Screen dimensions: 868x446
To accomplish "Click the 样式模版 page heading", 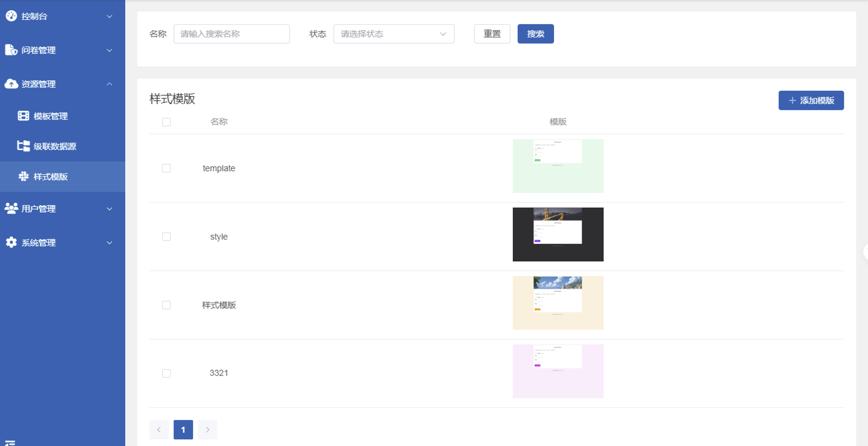I will (x=172, y=99).
